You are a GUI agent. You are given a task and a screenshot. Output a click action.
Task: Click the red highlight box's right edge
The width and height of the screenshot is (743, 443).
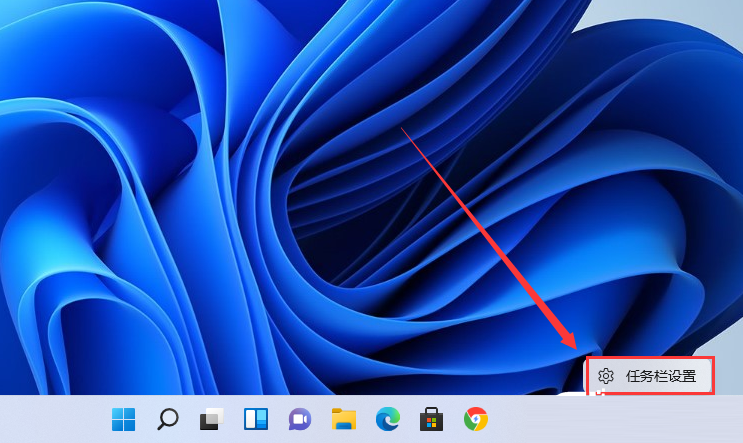pyautogui.click(x=713, y=376)
